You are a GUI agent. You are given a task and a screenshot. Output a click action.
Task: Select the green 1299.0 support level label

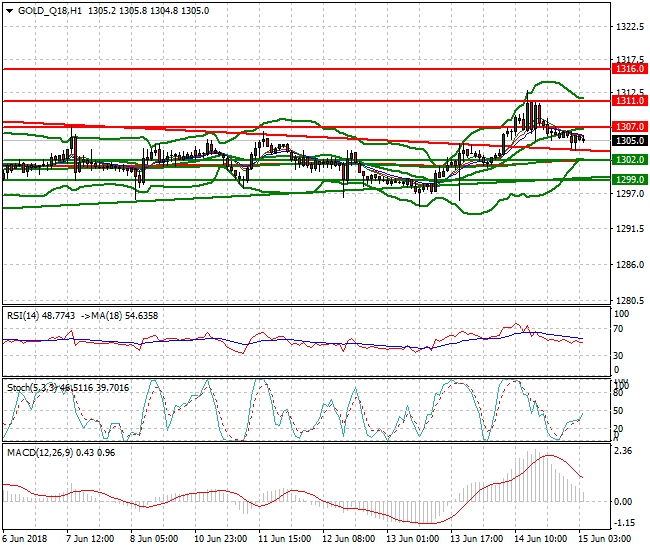(630, 179)
